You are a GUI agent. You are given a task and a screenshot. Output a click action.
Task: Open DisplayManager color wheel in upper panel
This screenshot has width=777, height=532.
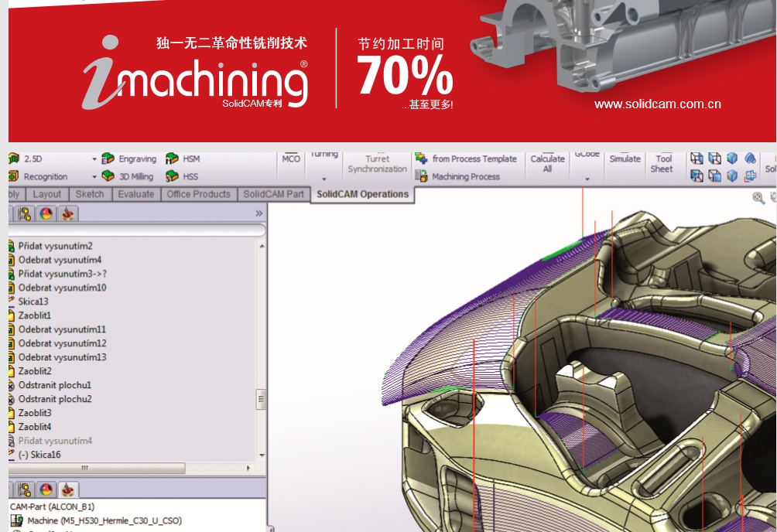46,214
